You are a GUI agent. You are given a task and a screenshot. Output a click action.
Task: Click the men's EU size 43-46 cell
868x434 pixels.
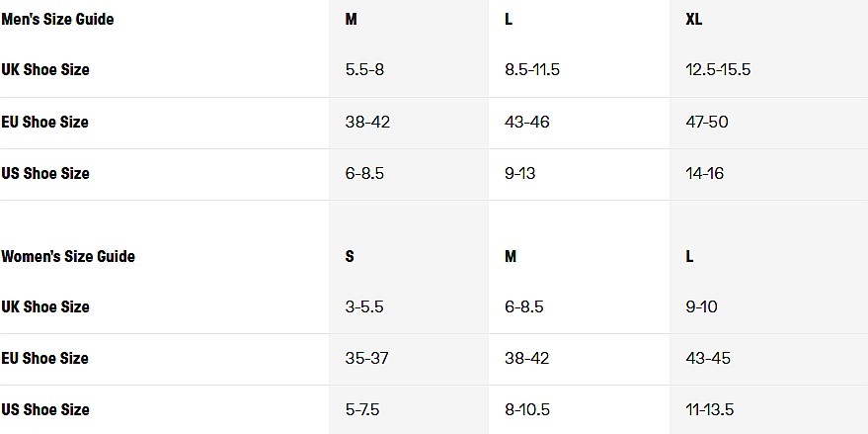[526, 122]
